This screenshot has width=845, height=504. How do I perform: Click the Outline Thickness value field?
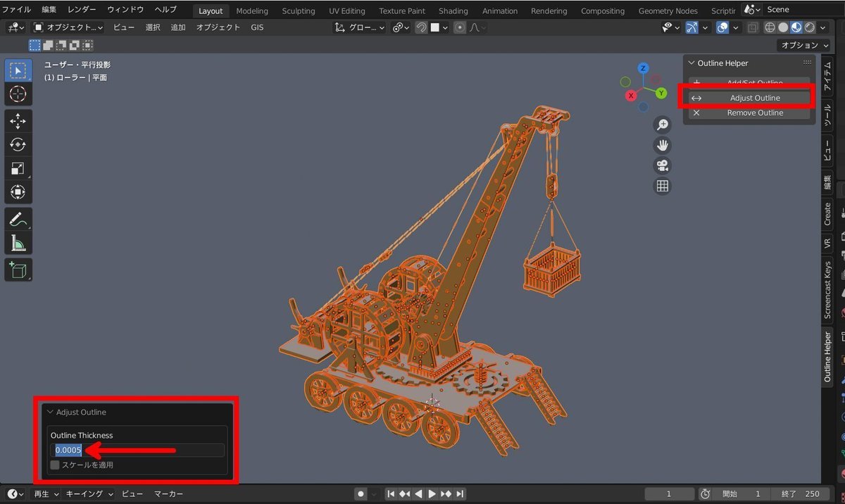(x=137, y=451)
